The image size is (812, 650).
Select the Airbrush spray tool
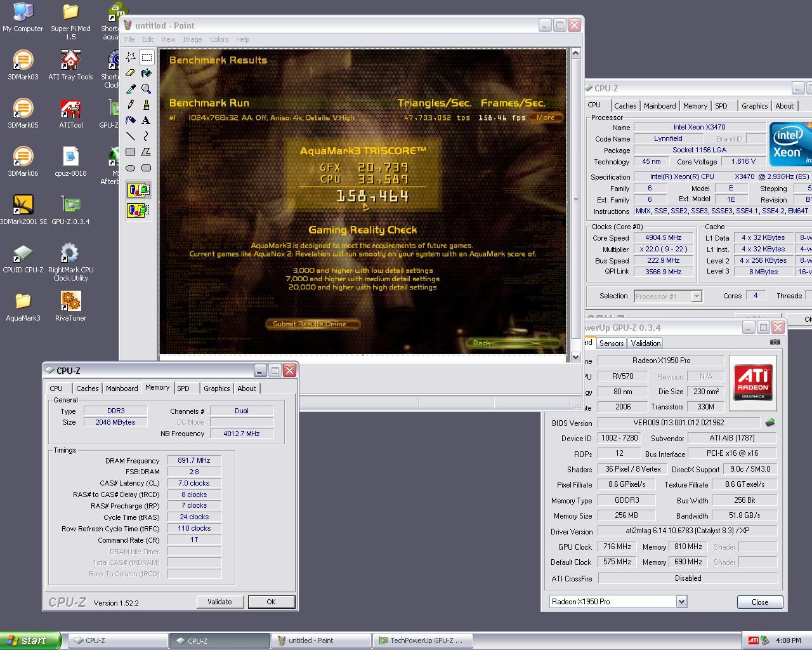(131, 121)
